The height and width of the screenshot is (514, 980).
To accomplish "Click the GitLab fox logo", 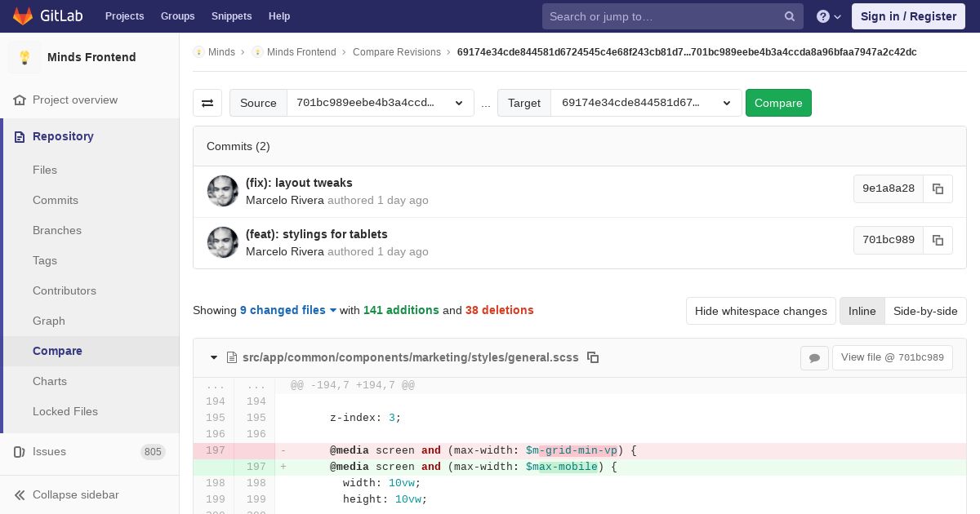I will (23, 16).
